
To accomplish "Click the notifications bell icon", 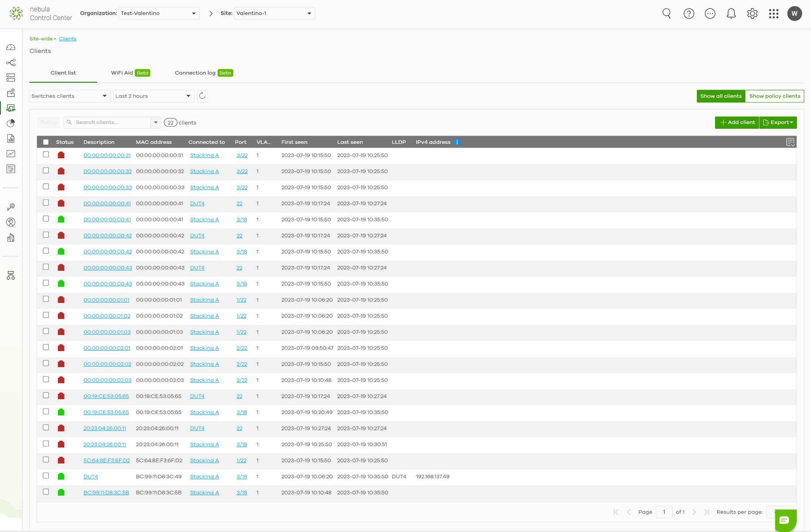I will pos(731,14).
